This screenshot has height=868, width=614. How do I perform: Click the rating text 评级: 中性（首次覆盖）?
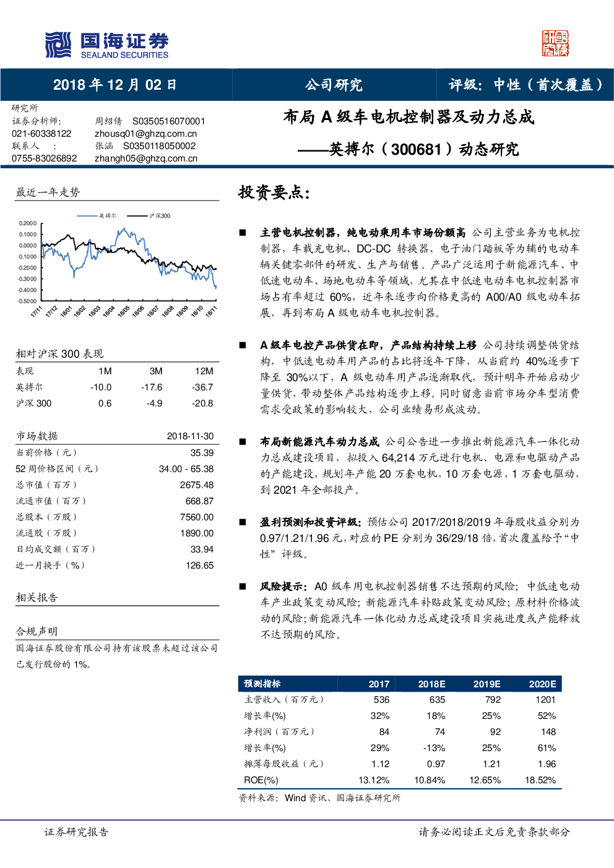tap(526, 85)
